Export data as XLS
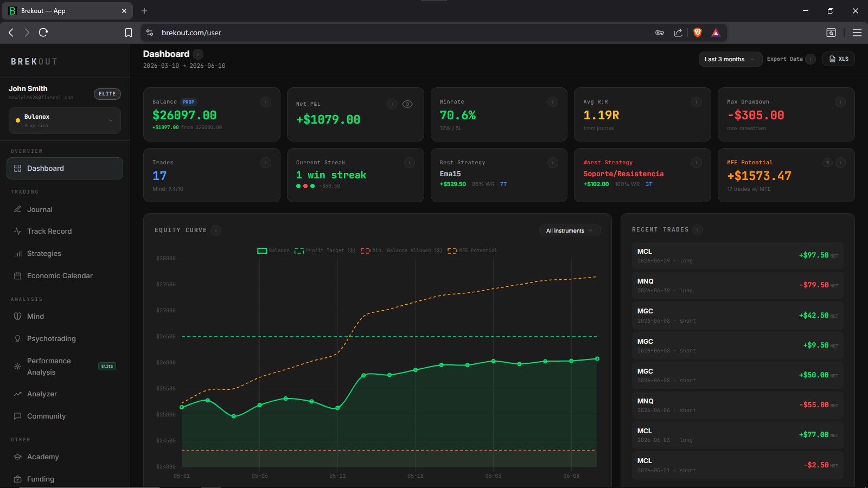Image resolution: width=868 pixels, height=488 pixels. (x=839, y=59)
